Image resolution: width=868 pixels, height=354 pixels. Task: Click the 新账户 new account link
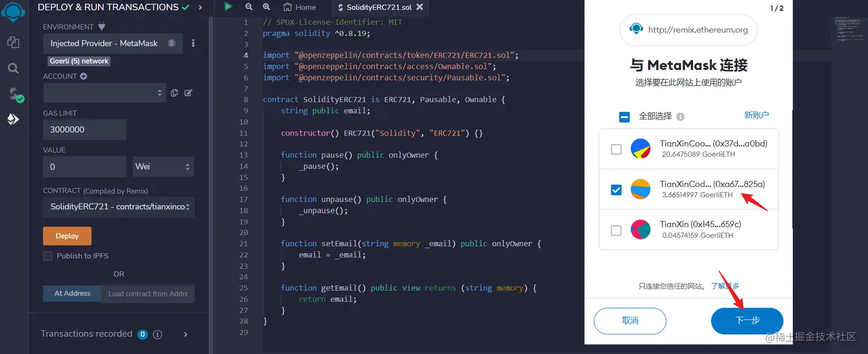[x=756, y=115]
